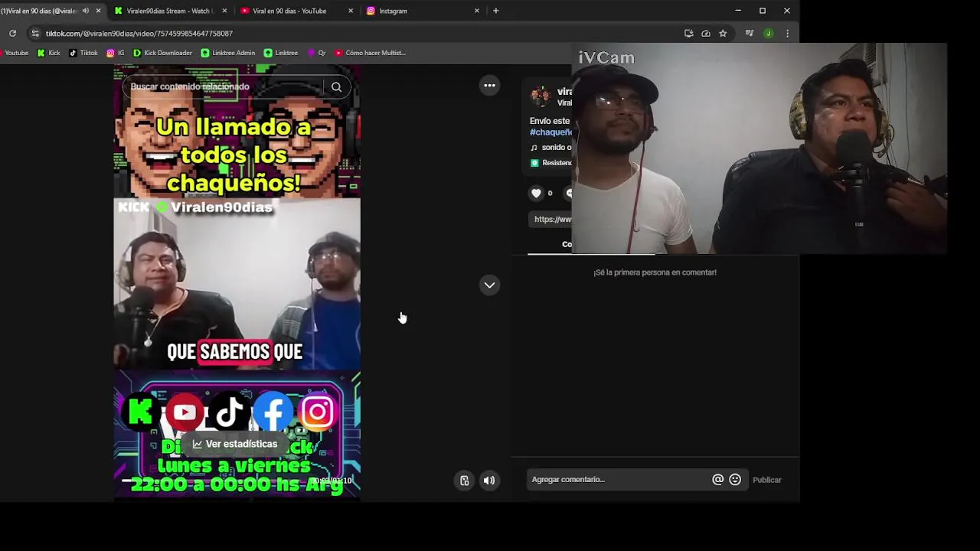This screenshot has height=551, width=980.
Task: Bookmark this page with star icon
Action: coord(723,34)
